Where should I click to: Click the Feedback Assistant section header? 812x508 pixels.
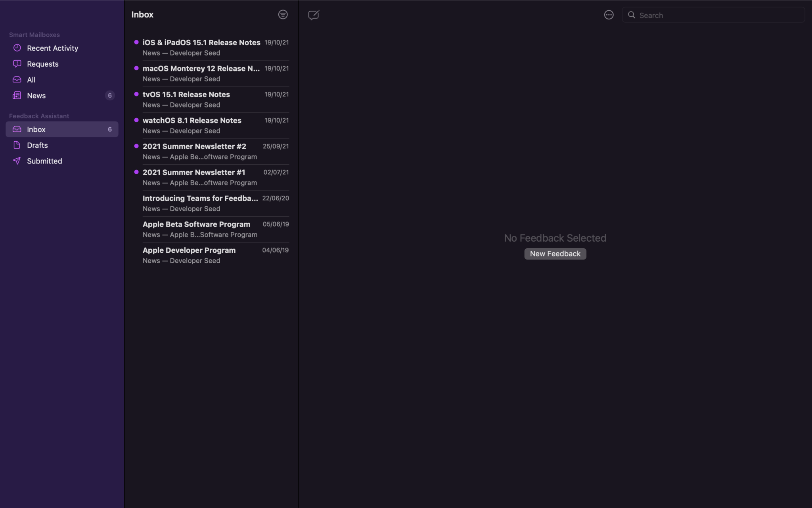click(x=39, y=116)
